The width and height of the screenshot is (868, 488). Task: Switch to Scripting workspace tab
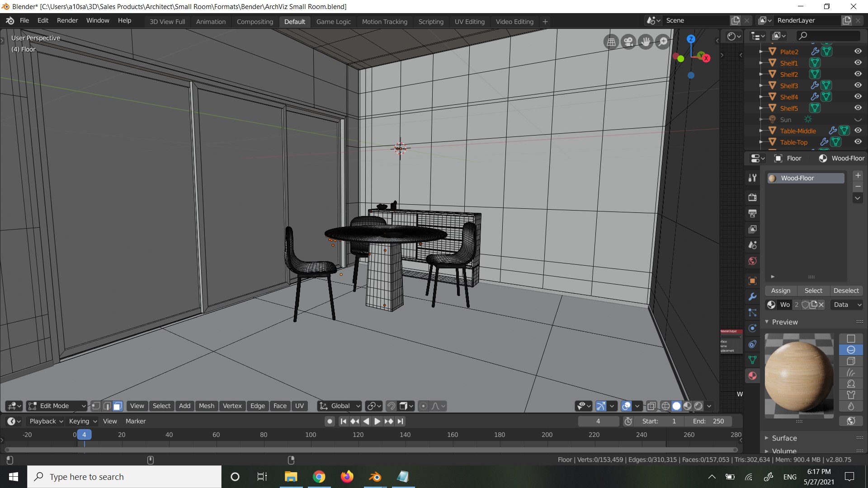tap(431, 21)
